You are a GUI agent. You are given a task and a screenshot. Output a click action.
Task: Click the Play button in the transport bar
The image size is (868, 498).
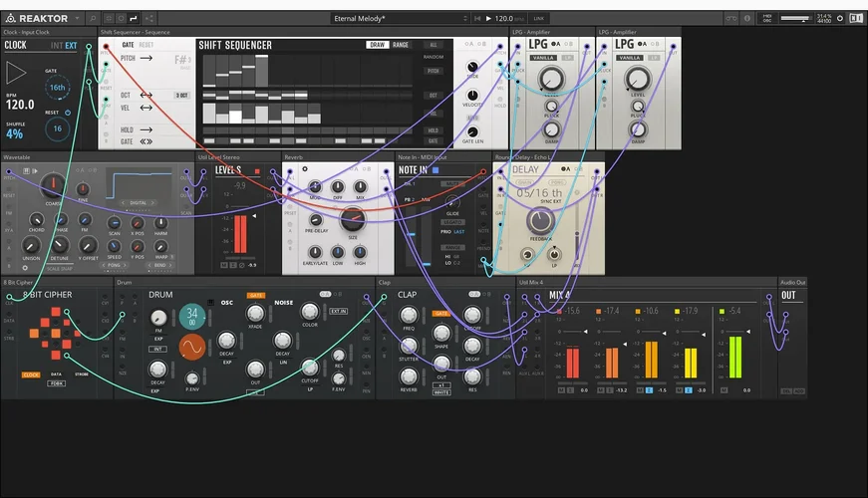coord(487,18)
